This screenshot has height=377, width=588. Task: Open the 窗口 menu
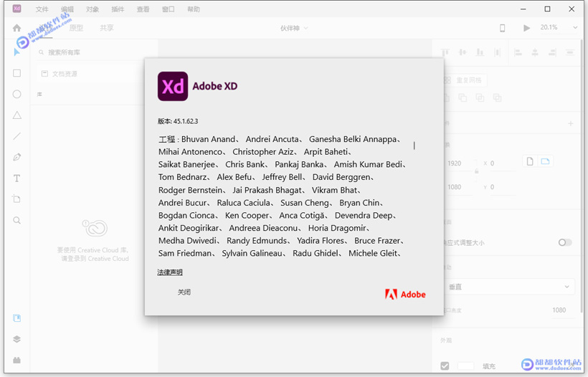[168, 9]
